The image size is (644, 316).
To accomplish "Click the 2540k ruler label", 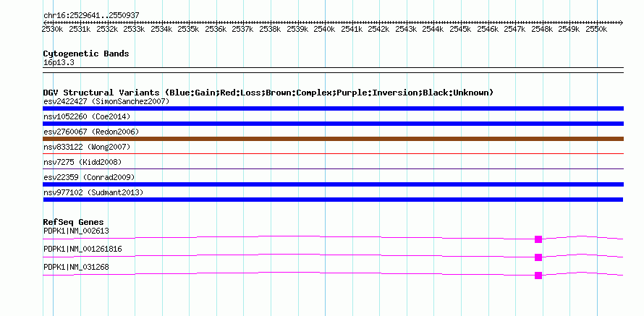I will click(324, 30).
